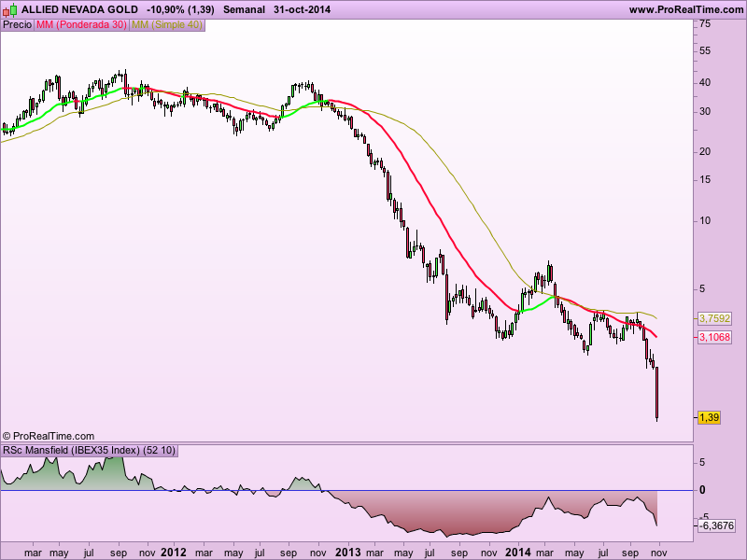Click the candlestick icon beside ALLIED NEVADA GOLD
Screen dimensions: 747x560
coord(10,9)
